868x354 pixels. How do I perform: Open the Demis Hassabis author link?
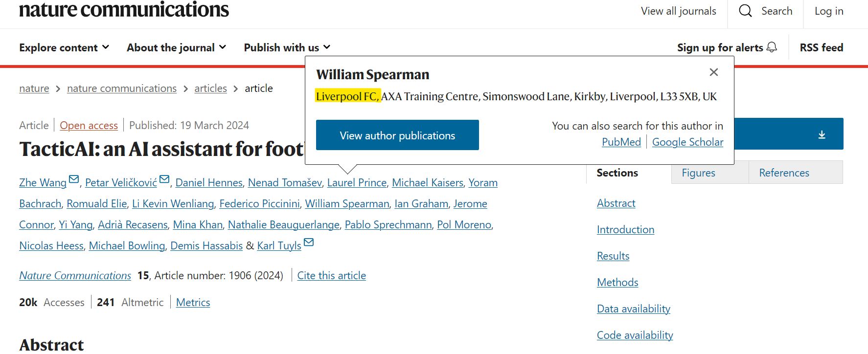(206, 246)
